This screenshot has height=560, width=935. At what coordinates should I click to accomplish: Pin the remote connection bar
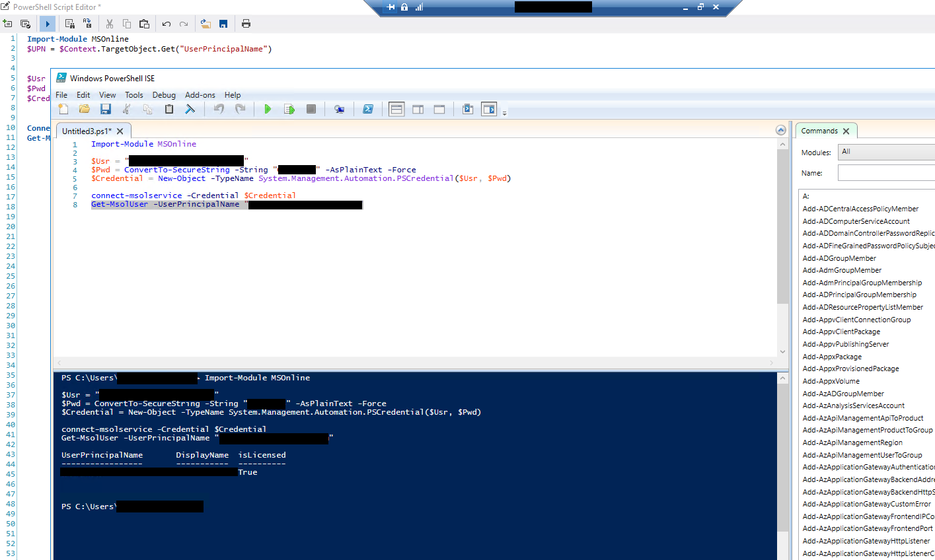coord(391,7)
